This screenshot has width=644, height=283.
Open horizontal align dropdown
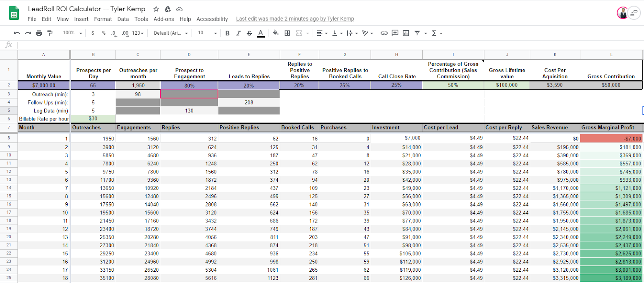(322, 33)
